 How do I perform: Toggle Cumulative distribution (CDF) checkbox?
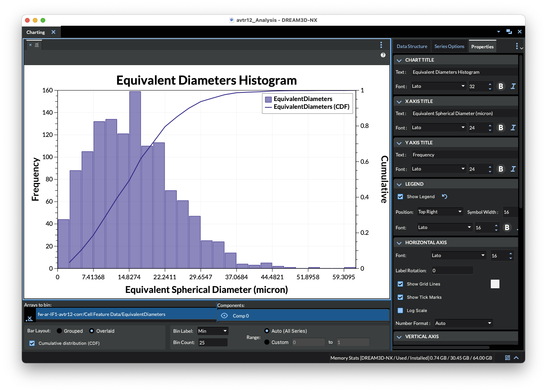pyautogui.click(x=32, y=343)
